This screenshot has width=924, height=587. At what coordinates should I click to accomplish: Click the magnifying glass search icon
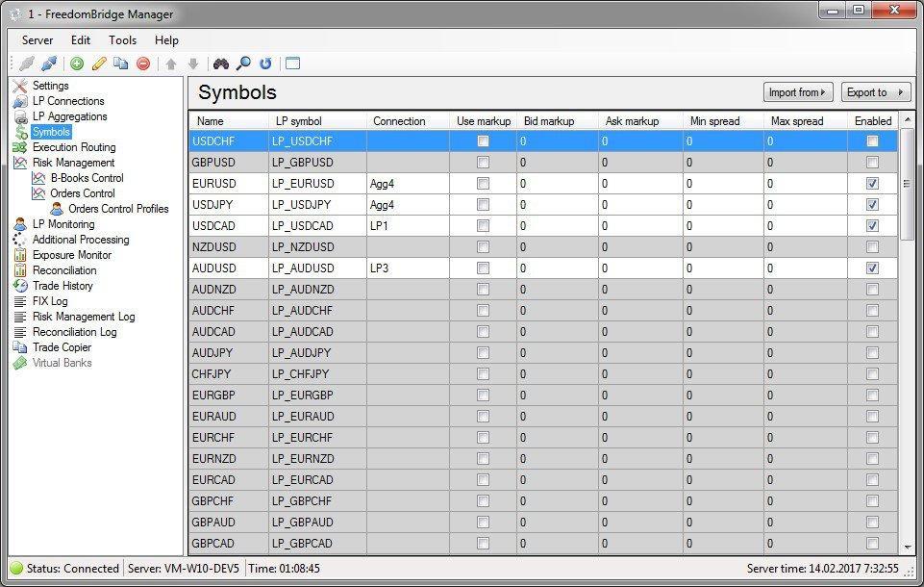[243, 64]
